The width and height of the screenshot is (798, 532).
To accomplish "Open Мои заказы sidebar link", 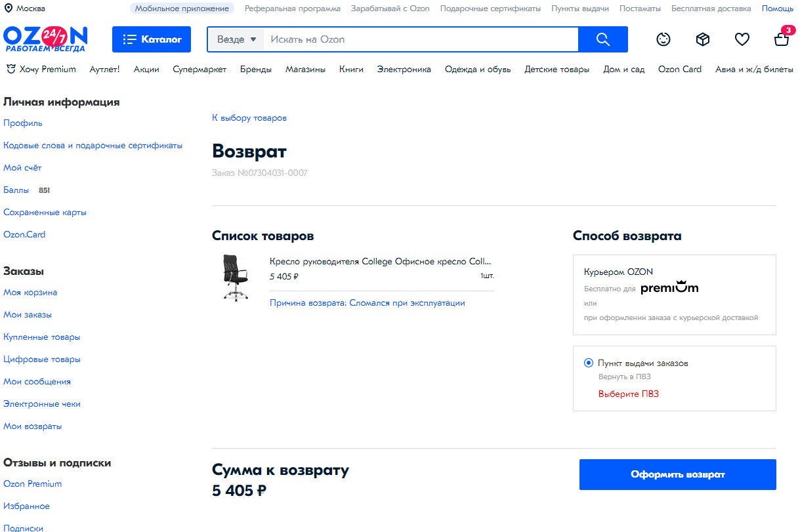I will pos(28,315).
